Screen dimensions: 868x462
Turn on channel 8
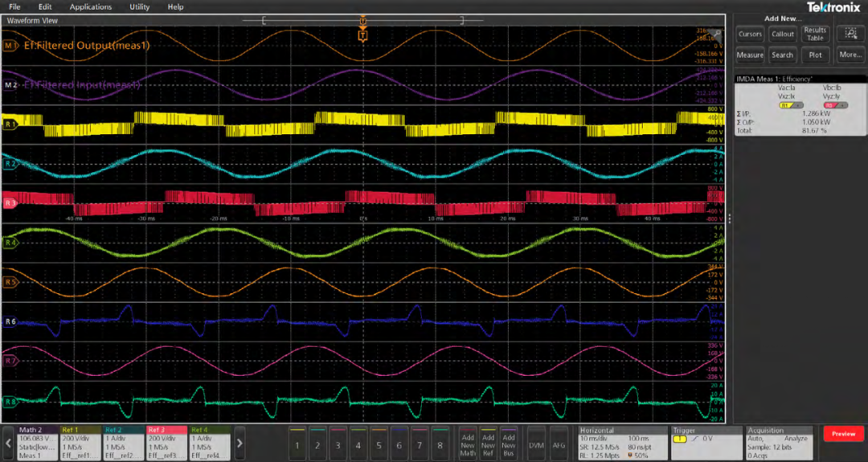[x=440, y=443]
